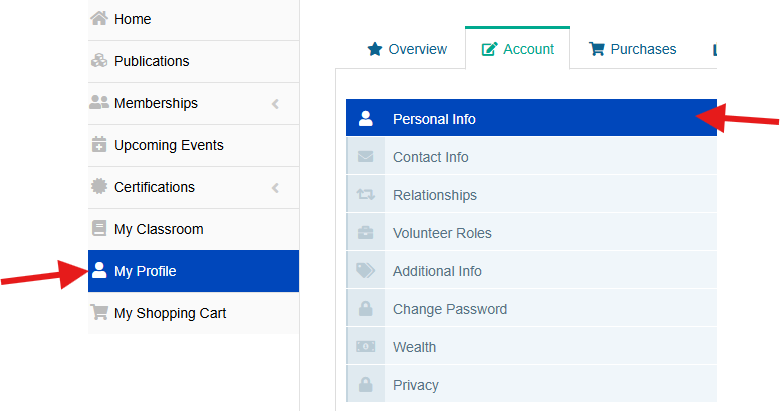Click the Privacy lock icon
Screen dimensions: 780x411
pyautogui.click(x=366, y=384)
